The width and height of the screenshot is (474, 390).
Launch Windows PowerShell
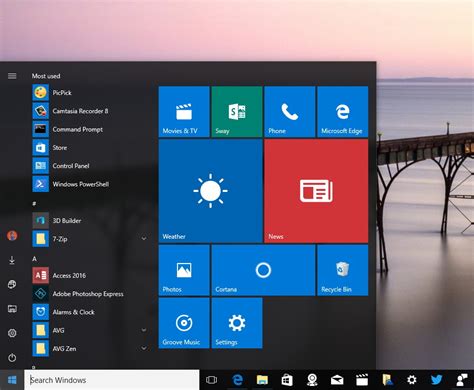[x=90, y=184]
